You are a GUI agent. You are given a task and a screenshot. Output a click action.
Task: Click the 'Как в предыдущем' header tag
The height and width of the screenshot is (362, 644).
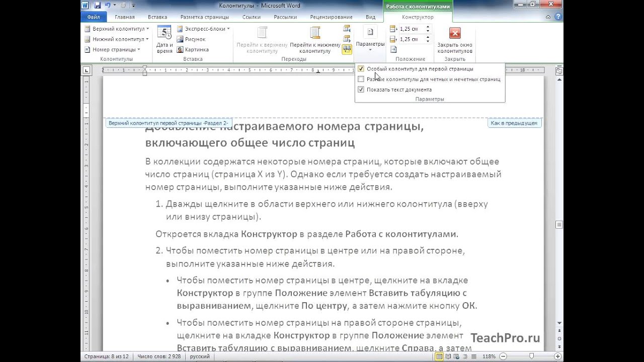[x=515, y=123]
